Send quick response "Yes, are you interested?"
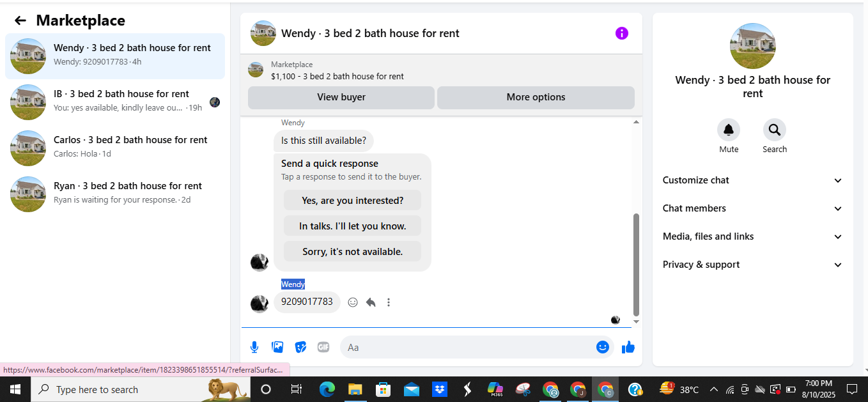868x402 pixels. pyautogui.click(x=352, y=200)
